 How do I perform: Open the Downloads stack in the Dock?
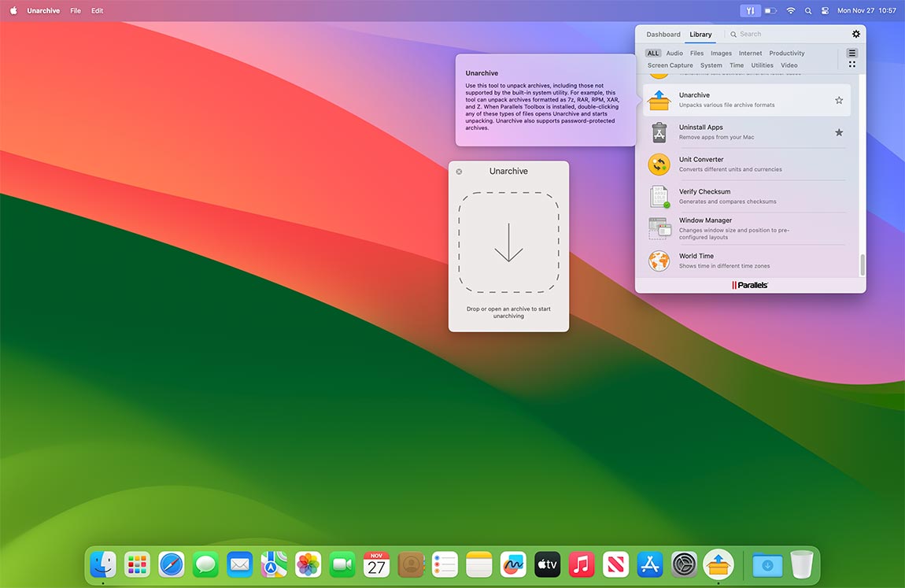(x=767, y=564)
